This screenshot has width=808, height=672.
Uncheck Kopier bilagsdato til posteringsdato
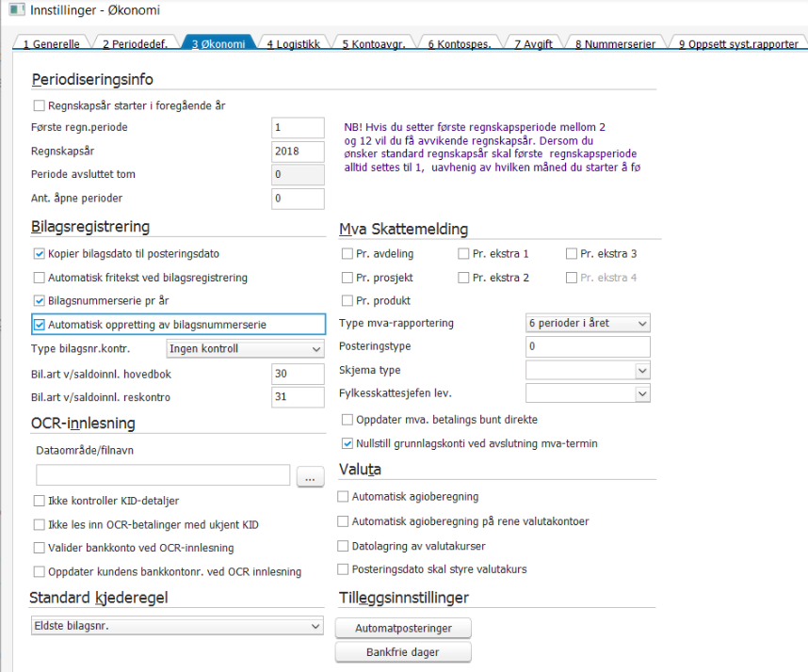(40, 254)
